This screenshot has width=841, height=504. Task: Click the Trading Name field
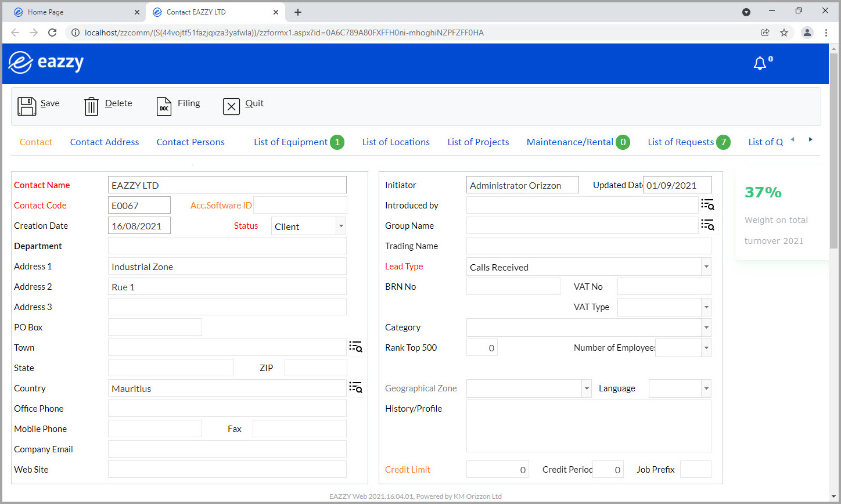pyautogui.click(x=589, y=246)
